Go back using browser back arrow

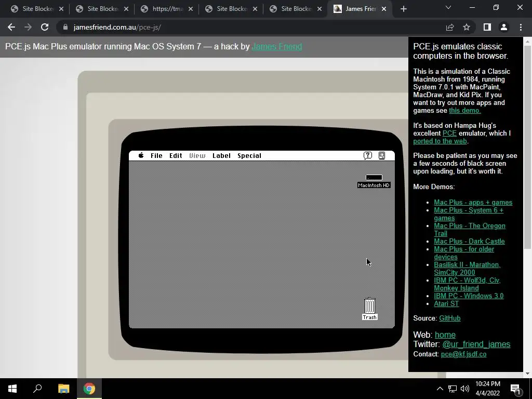[11, 27]
